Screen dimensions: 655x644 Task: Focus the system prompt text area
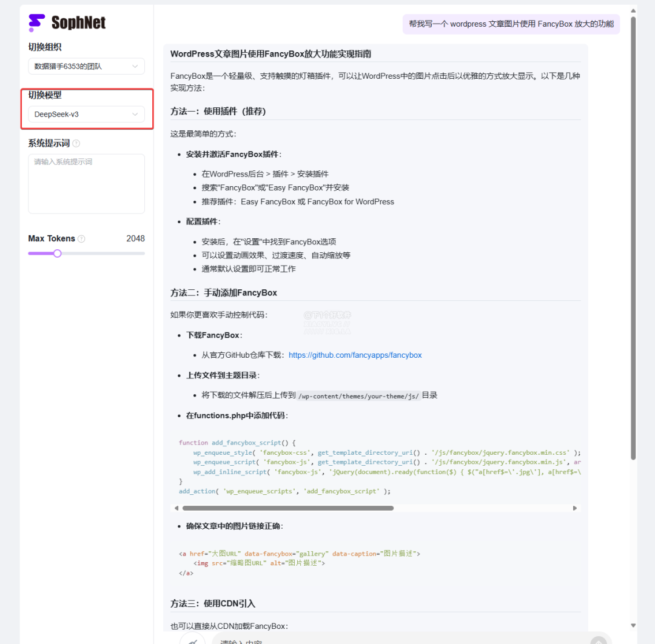(86, 183)
